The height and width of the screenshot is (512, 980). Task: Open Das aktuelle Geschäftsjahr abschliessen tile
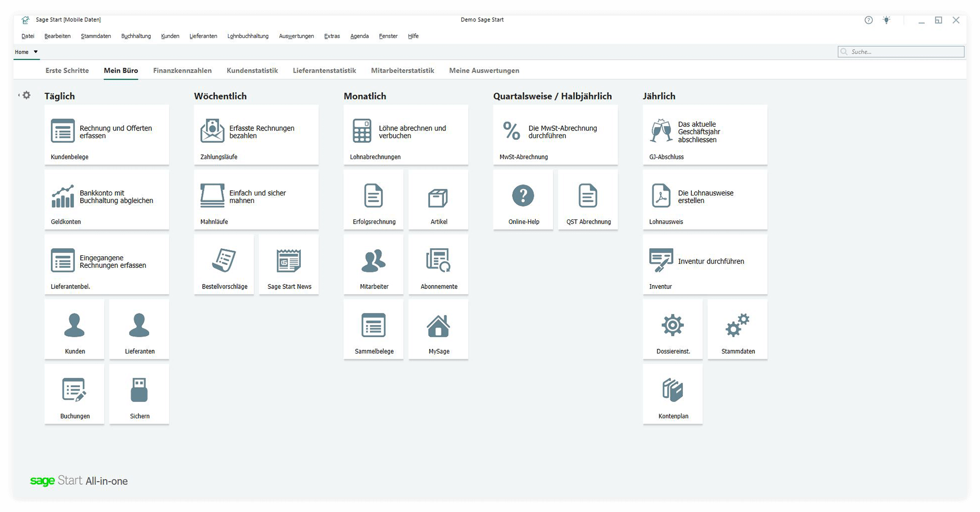[705, 135]
